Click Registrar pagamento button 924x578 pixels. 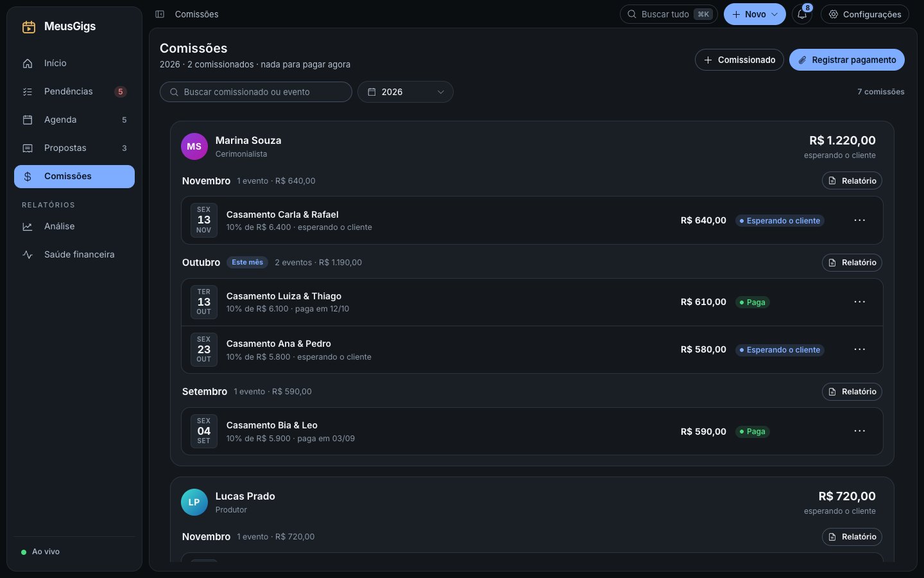(847, 60)
